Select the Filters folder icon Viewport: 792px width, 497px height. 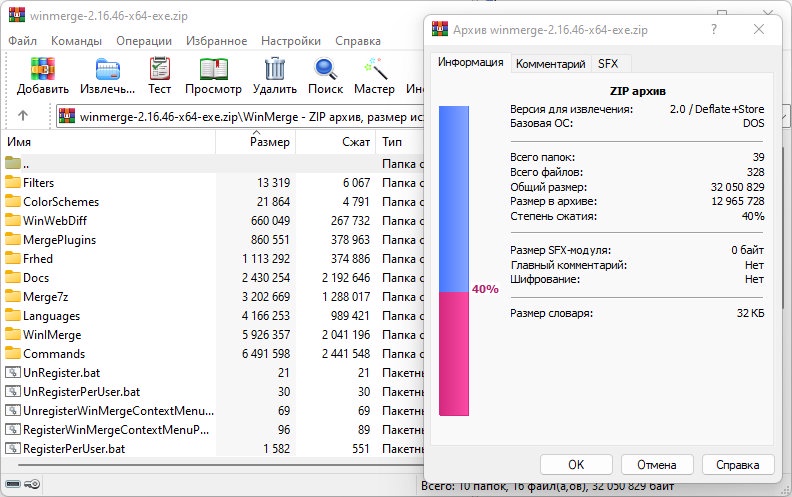(13, 182)
